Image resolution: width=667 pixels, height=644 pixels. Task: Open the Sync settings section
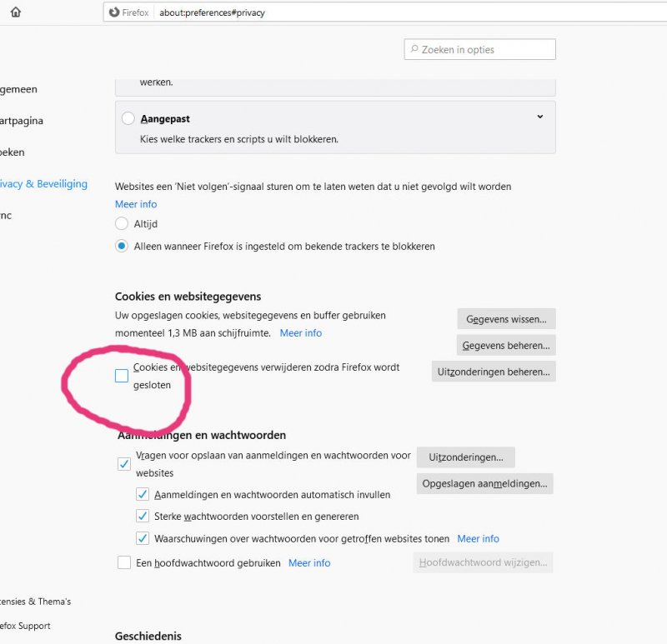(x=7, y=215)
